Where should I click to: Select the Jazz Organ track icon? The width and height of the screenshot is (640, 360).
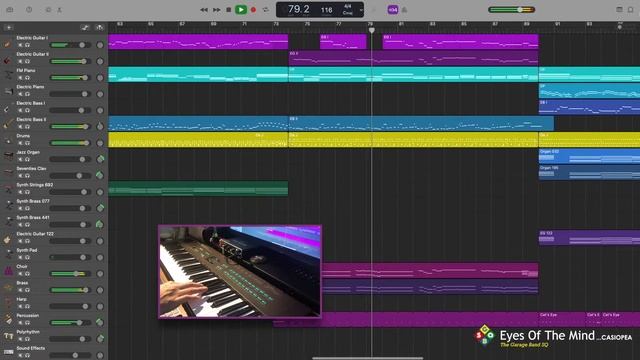pos(8,157)
